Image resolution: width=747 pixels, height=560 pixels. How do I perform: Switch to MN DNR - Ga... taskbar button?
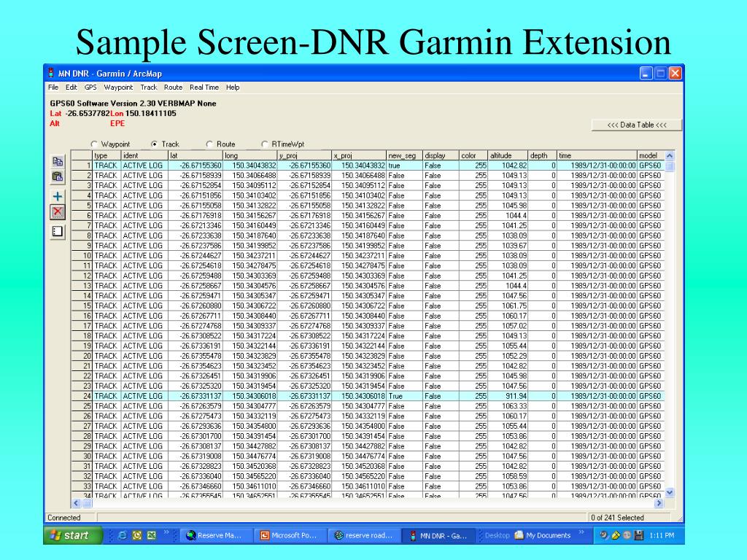438,535
